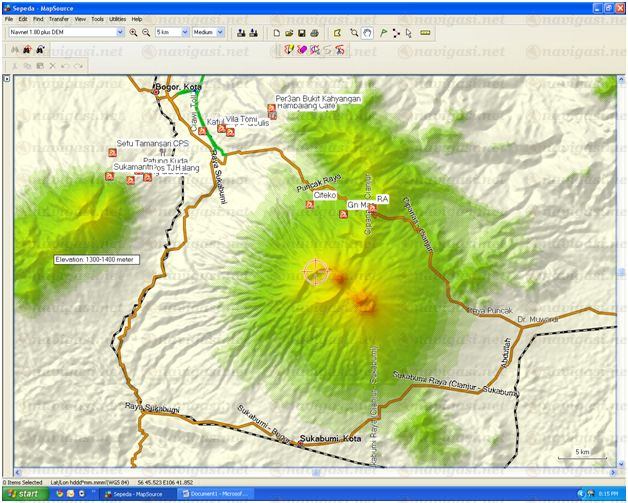Image resolution: width=628 pixels, height=503 pixels.
Task: Activate the Distance/Bearing ruler tool
Action: coord(425,32)
